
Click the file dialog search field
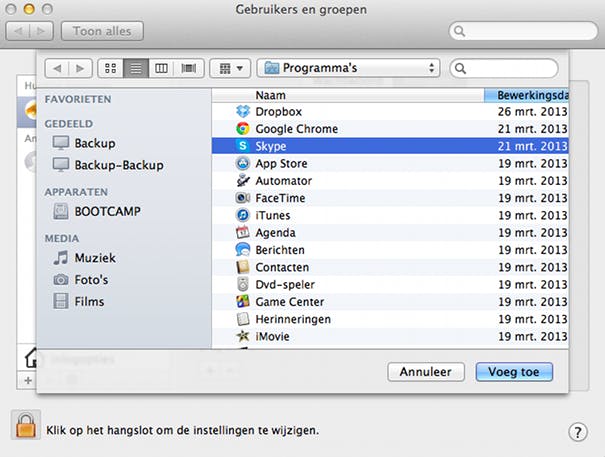tap(504, 68)
